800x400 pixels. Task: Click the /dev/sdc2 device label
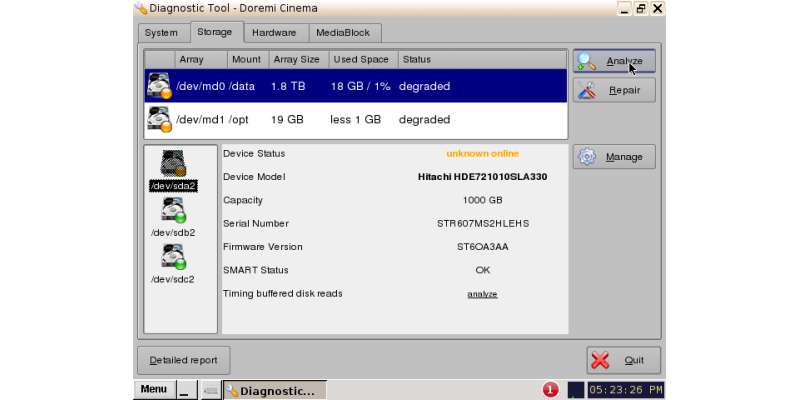tap(173, 280)
